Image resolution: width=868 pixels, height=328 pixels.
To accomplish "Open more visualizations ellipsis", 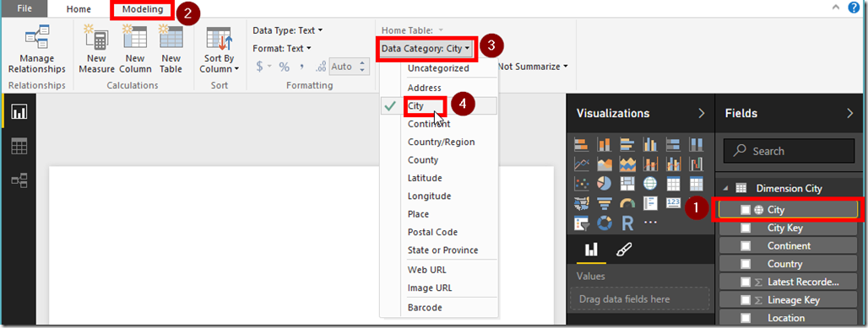I will pos(650,223).
